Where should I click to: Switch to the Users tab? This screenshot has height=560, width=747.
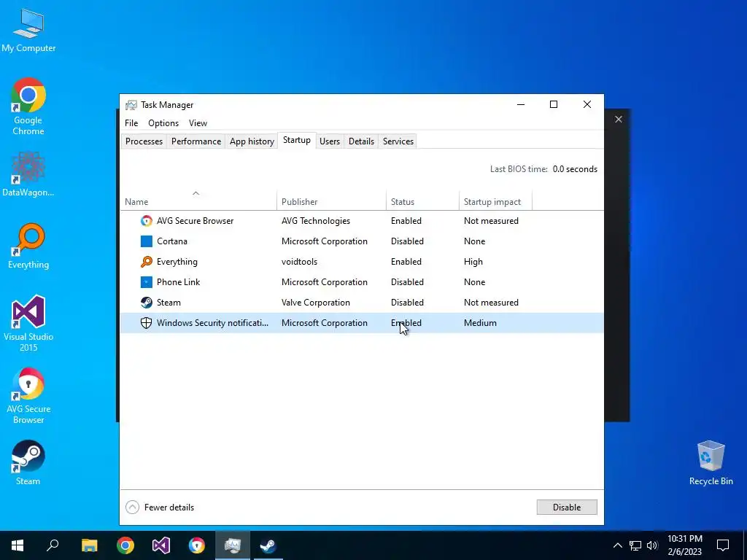point(330,141)
